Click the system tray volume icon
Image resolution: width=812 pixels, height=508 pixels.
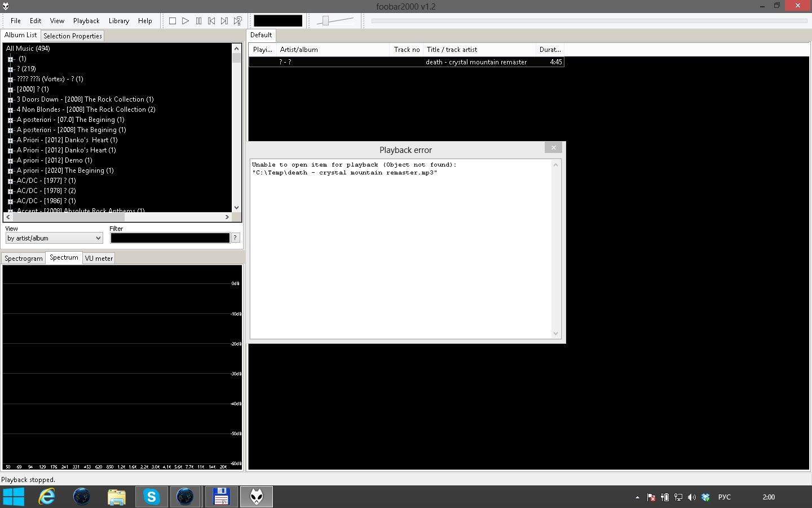(x=692, y=497)
